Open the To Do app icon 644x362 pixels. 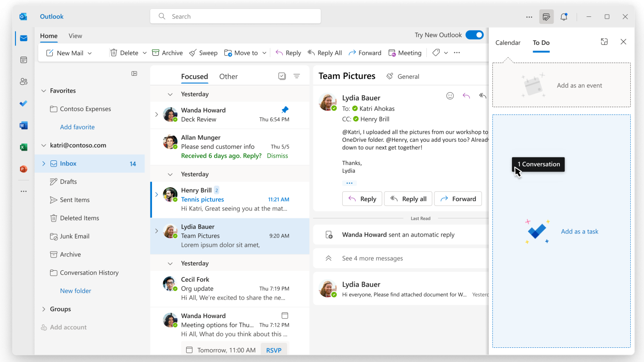coord(23,103)
